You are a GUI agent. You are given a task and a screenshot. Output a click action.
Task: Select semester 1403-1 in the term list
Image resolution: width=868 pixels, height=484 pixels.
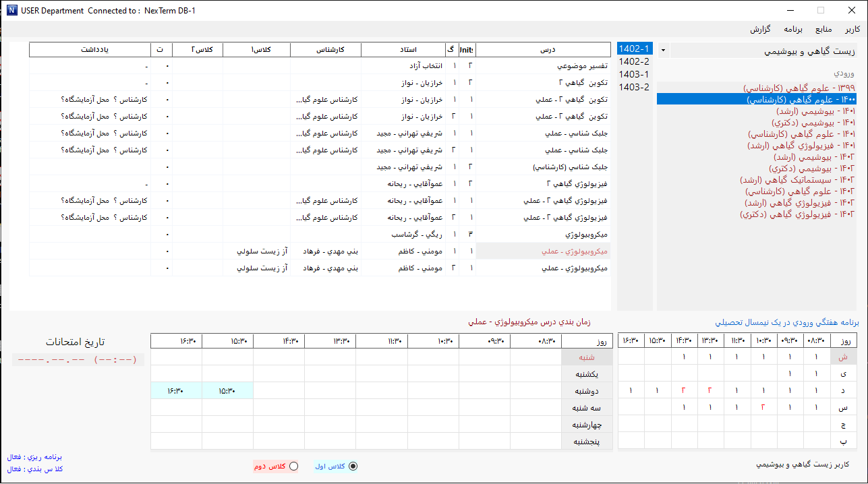tap(634, 74)
